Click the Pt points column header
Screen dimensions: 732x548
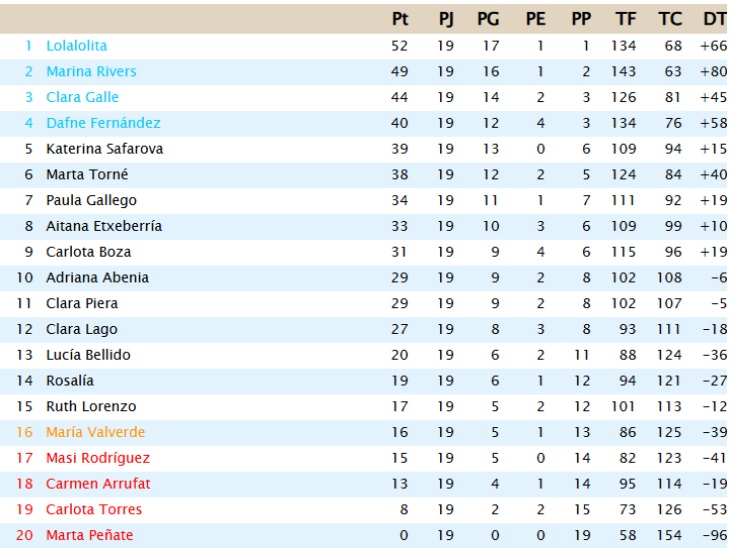click(x=400, y=18)
